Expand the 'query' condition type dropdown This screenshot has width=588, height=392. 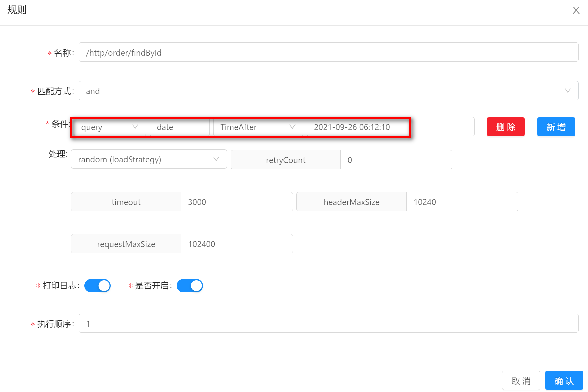point(109,127)
